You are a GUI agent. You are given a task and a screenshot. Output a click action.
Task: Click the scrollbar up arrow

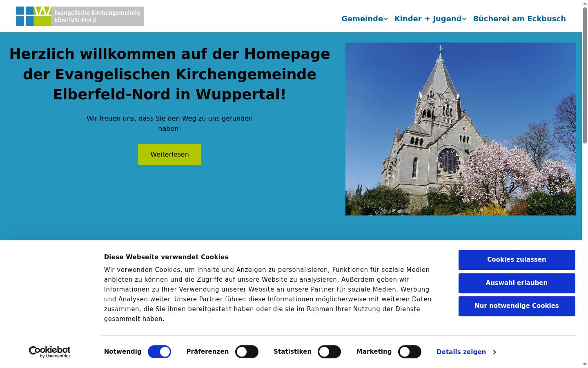click(x=585, y=3)
